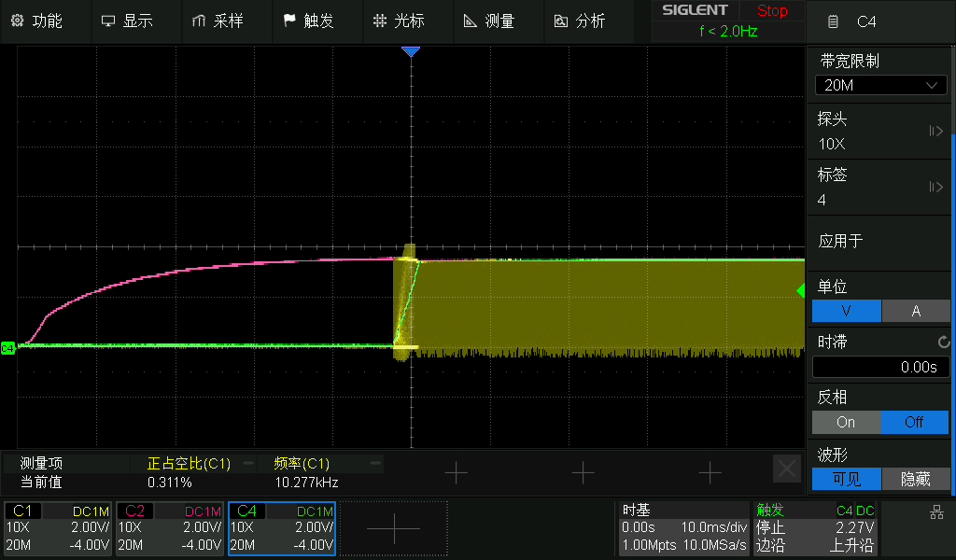Click the 测量项 label
The width and height of the screenshot is (956, 560).
(x=41, y=463)
